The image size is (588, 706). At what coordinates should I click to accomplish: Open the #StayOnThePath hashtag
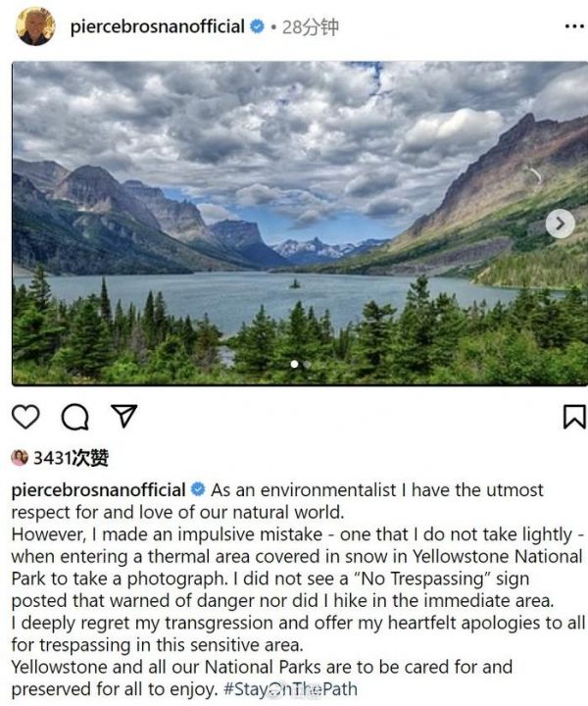(x=290, y=689)
